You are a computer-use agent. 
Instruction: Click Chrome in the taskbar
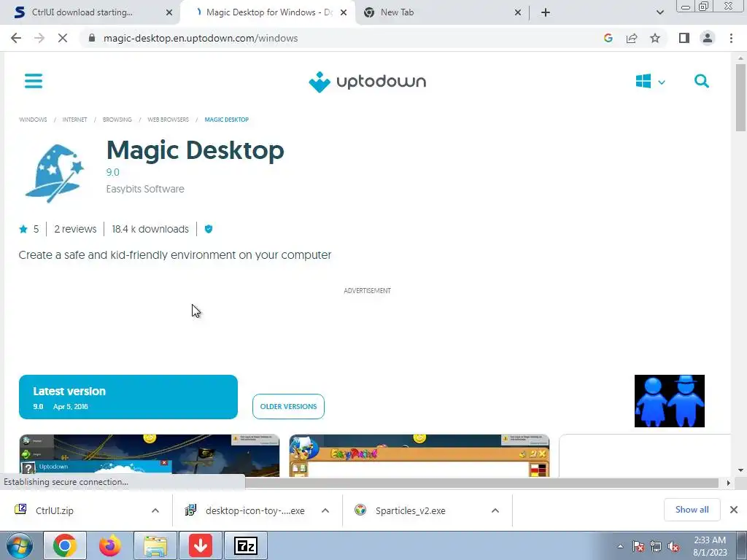(x=65, y=545)
